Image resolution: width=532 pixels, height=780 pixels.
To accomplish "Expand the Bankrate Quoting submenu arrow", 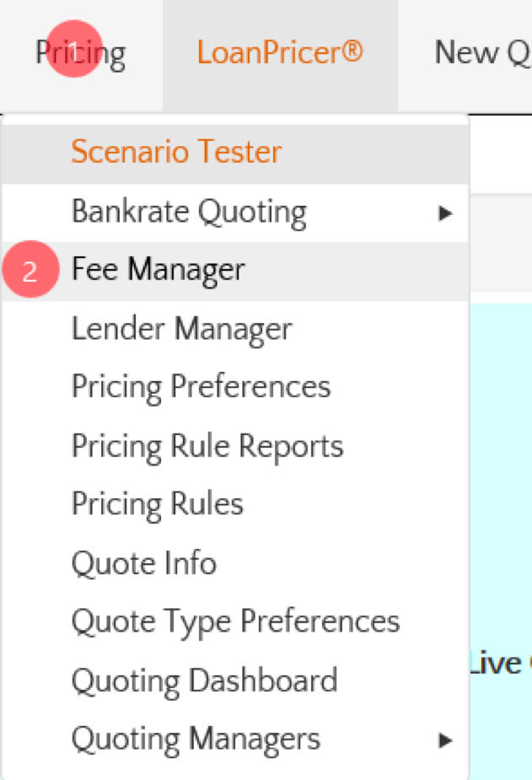I will [446, 212].
